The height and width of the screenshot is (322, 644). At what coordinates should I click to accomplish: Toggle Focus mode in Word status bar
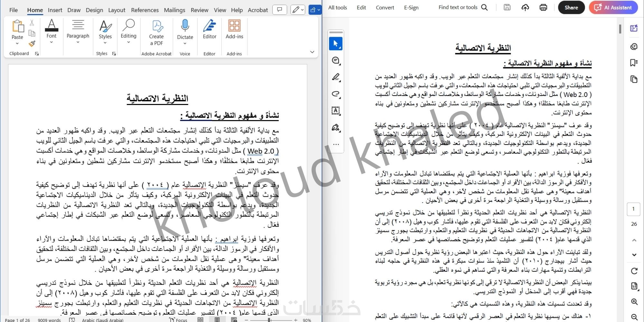[x=178, y=320]
